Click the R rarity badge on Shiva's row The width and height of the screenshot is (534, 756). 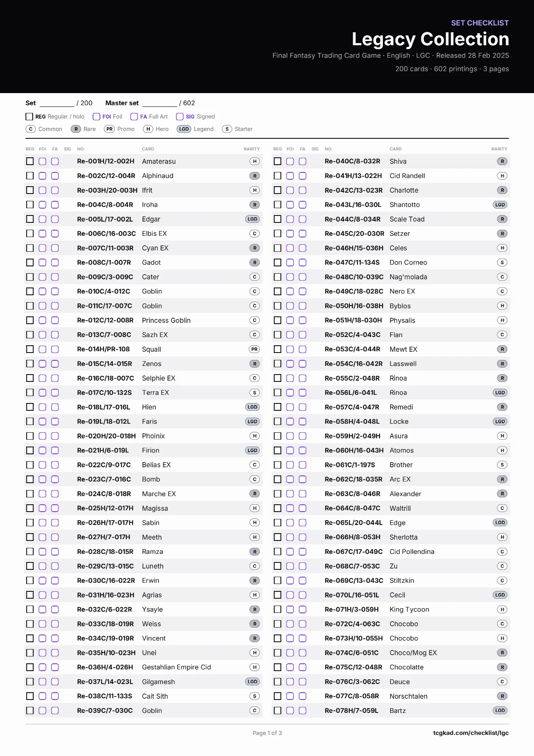[502, 161]
